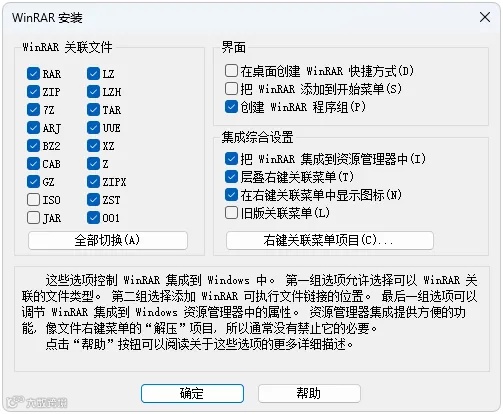Disable the CAB file association
Viewport: 503px width, 414px height.
(33, 164)
